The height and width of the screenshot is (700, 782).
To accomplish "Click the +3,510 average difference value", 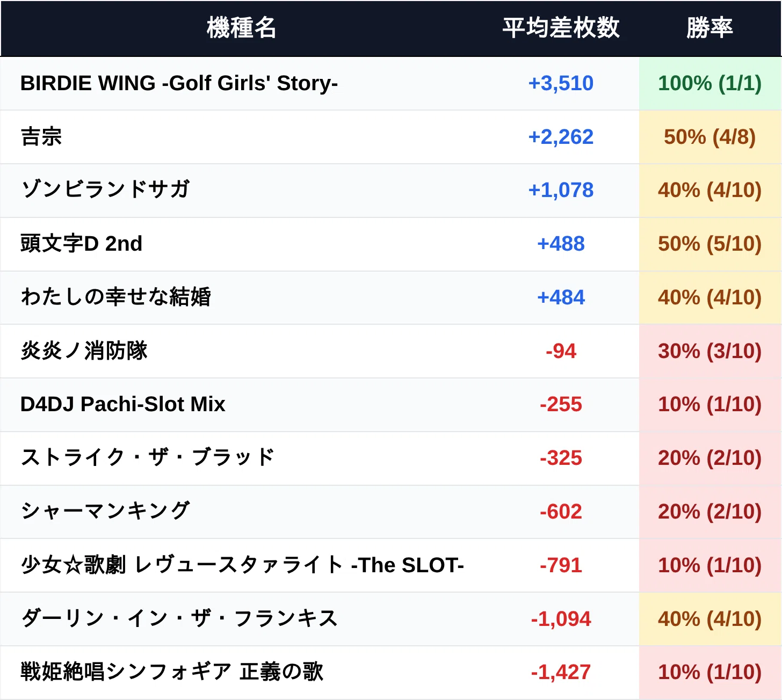I will coord(561,83).
